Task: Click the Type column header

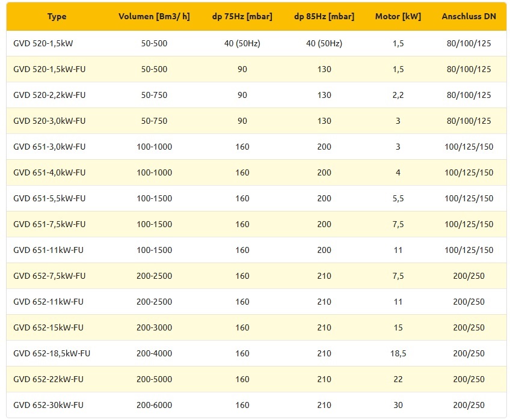Action: click(57, 16)
